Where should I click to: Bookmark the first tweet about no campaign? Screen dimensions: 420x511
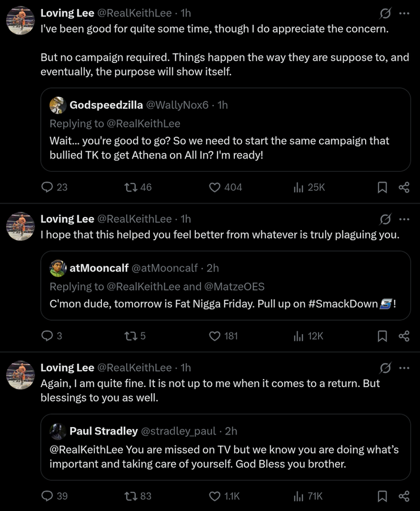(382, 187)
